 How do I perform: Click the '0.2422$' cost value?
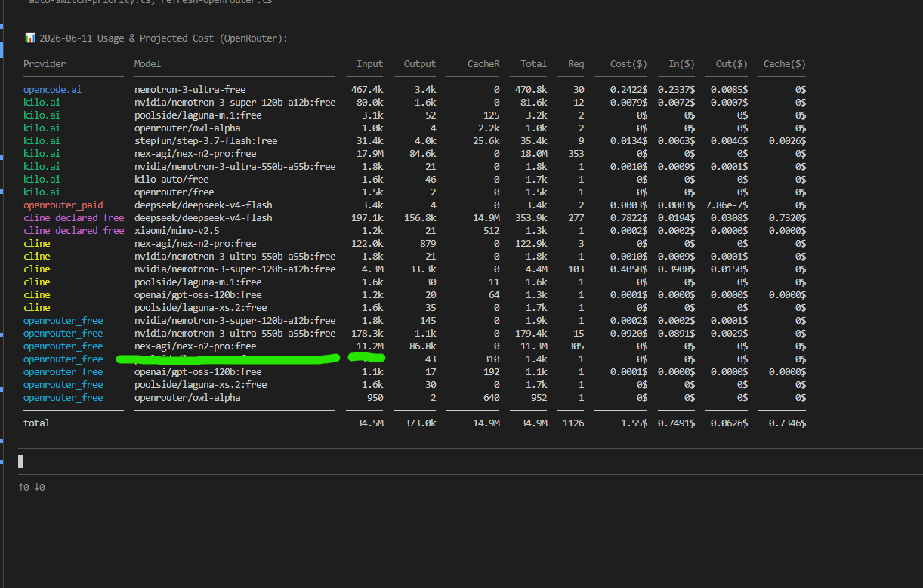pos(628,90)
